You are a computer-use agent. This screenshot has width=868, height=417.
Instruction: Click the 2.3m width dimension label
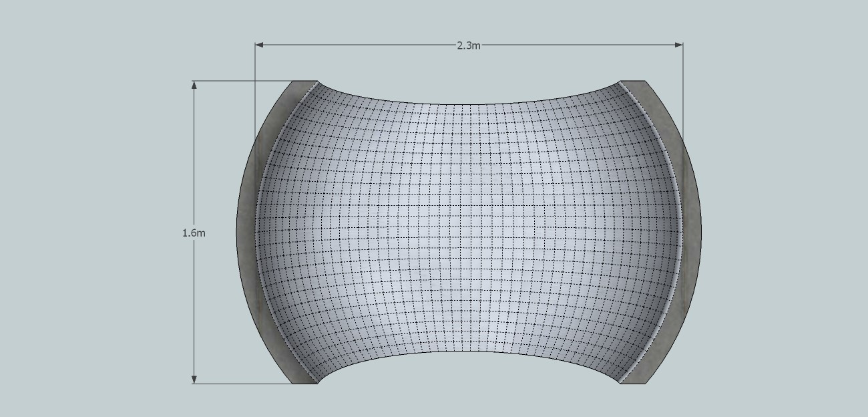pos(468,45)
